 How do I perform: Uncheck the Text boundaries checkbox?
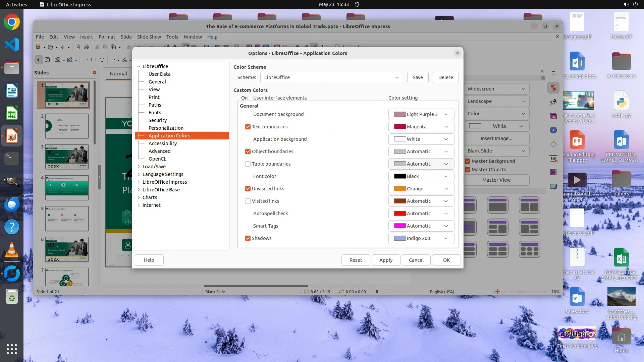tap(248, 127)
